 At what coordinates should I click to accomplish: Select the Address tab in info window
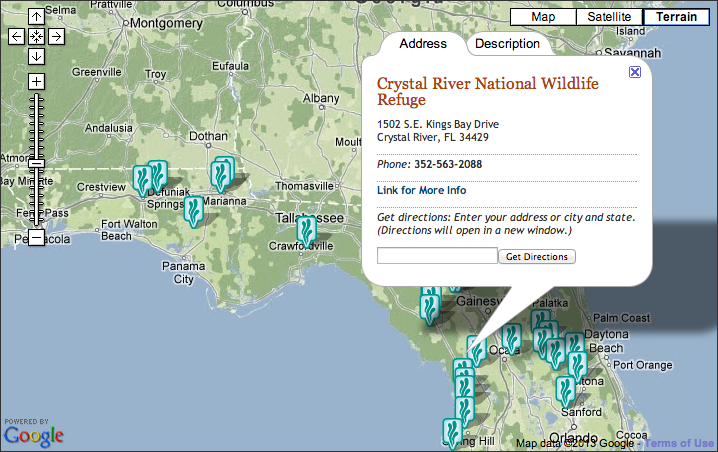[422, 44]
